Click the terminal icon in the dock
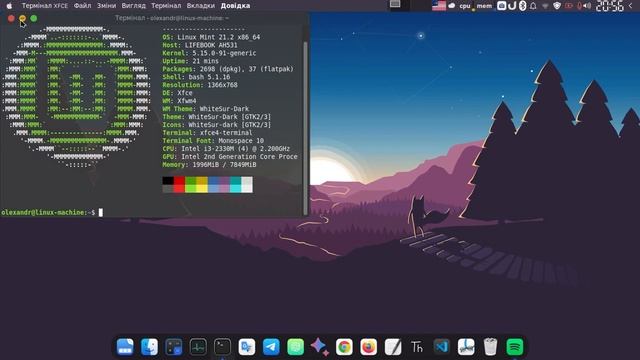The image size is (640, 360). [x=222, y=347]
